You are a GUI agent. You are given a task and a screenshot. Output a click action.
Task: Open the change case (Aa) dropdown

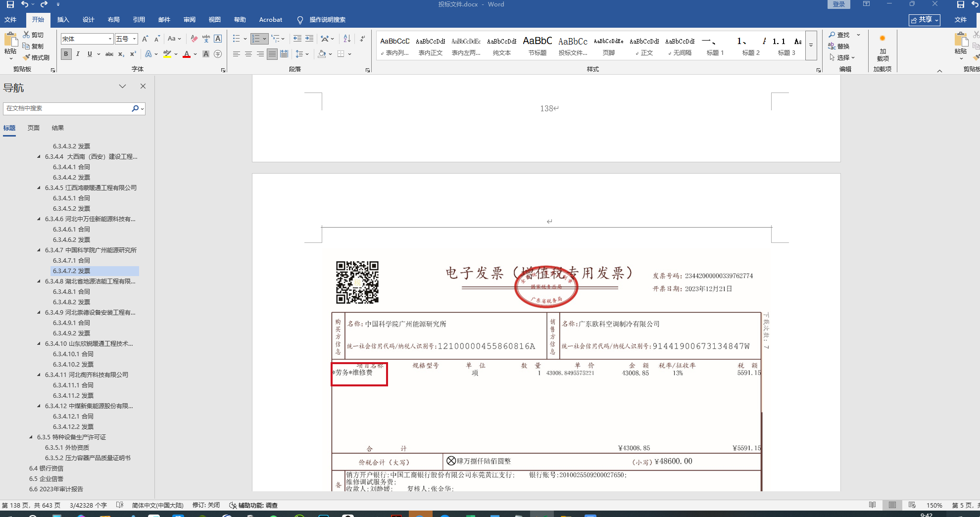click(174, 39)
